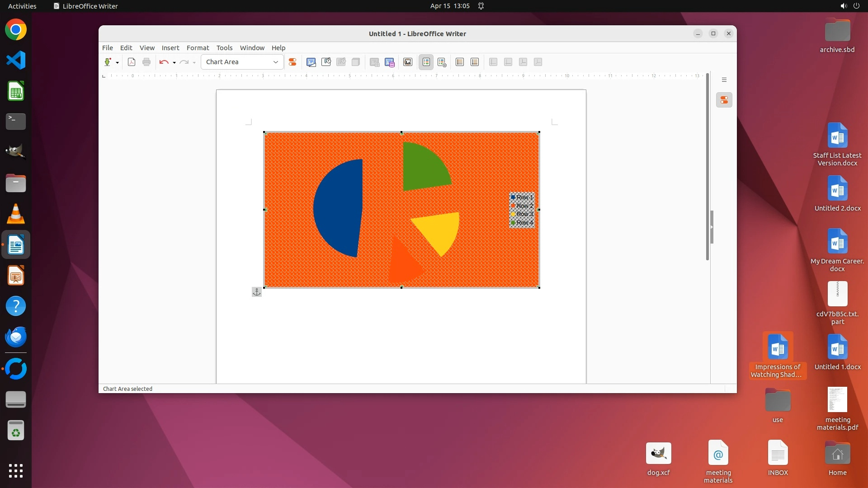Image resolution: width=868 pixels, height=488 pixels.
Task: Select the blue pie chart segment
Action: tap(339, 208)
